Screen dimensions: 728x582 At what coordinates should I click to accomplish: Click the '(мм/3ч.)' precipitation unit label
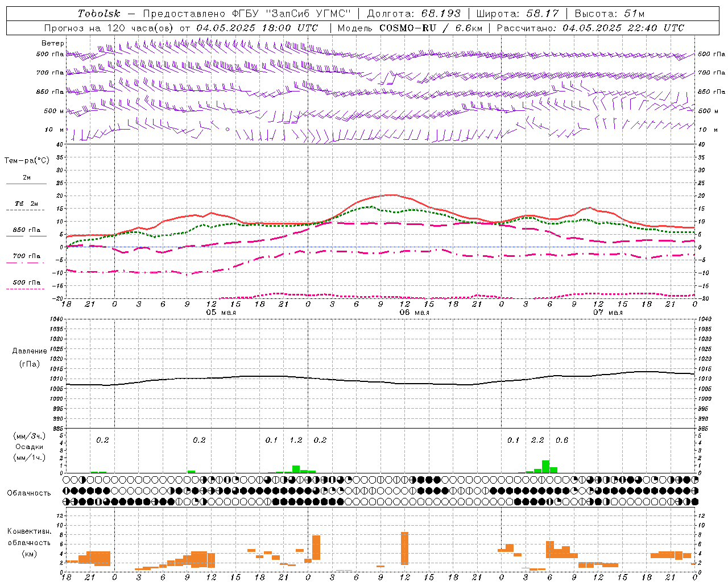click(x=29, y=436)
